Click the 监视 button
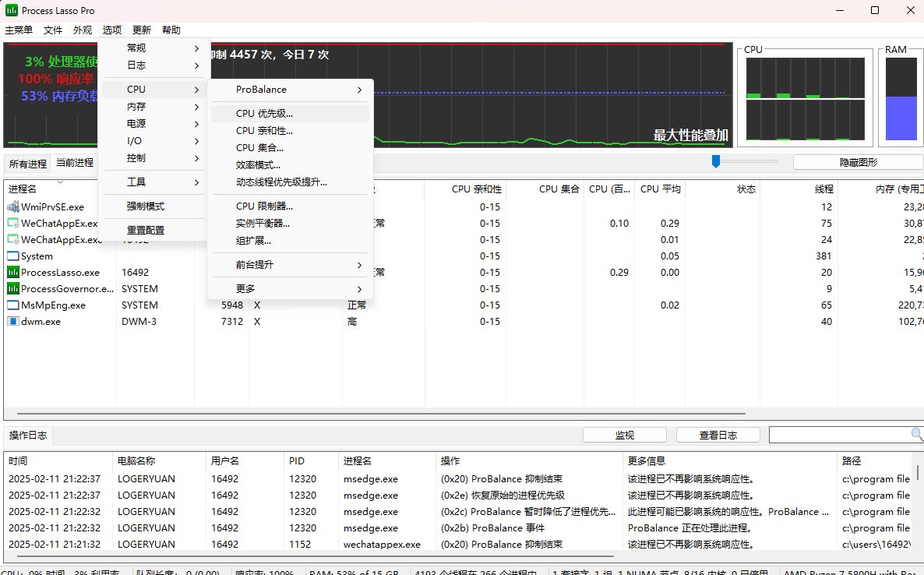The image size is (924, 575). (x=625, y=435)
